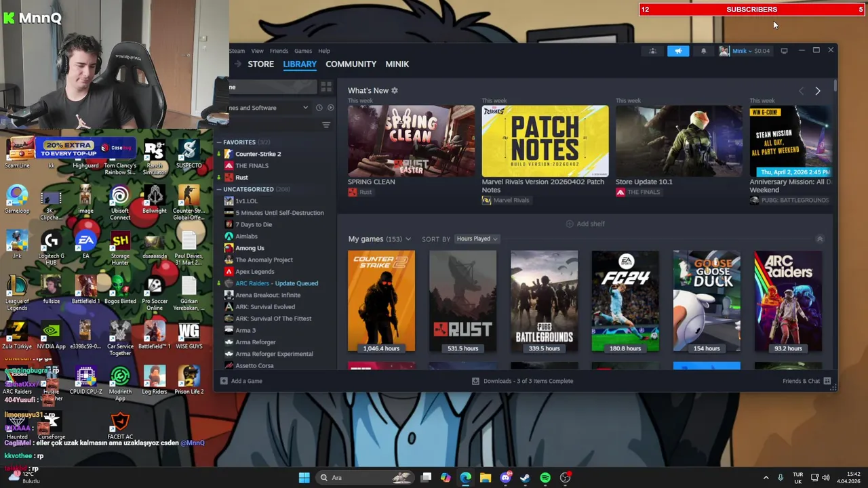868x488 pixels.
Task: Open the MINIK profile tab
Action: tap(397, 64)
